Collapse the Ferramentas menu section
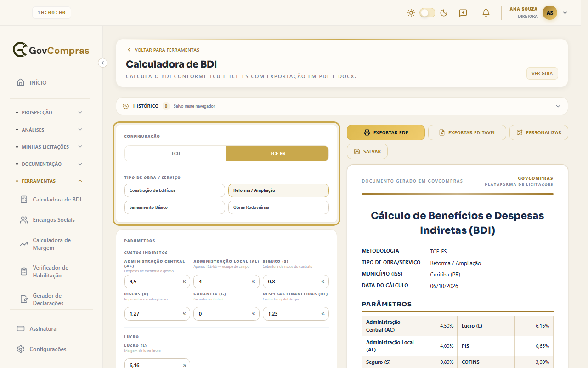Image resolution: width=588 pixels, height=368 pixels. tap(50, 181)
